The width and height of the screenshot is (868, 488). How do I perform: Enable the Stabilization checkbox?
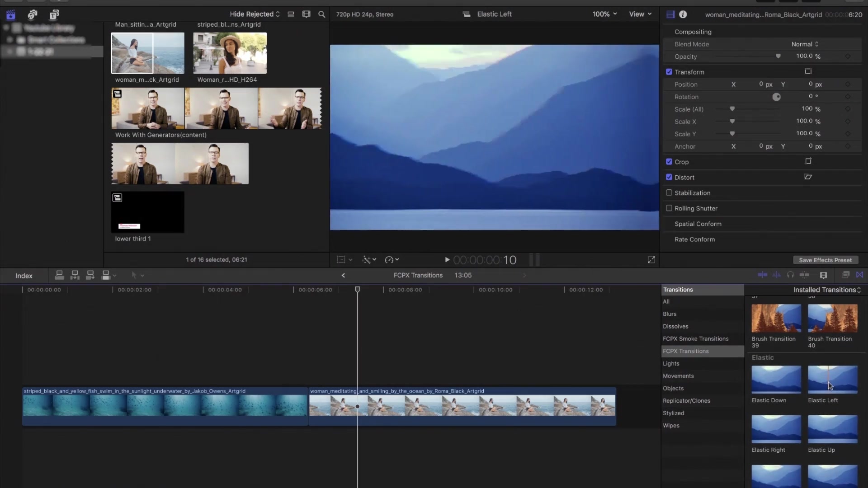tap(668, 192)
